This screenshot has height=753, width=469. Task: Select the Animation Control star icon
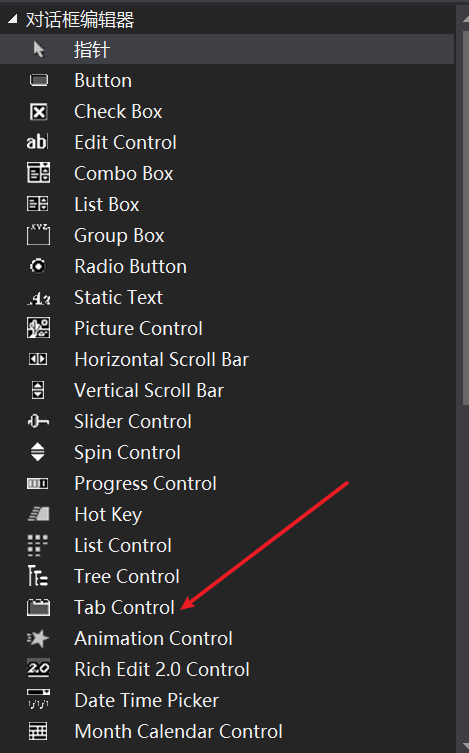coord(38,638)
